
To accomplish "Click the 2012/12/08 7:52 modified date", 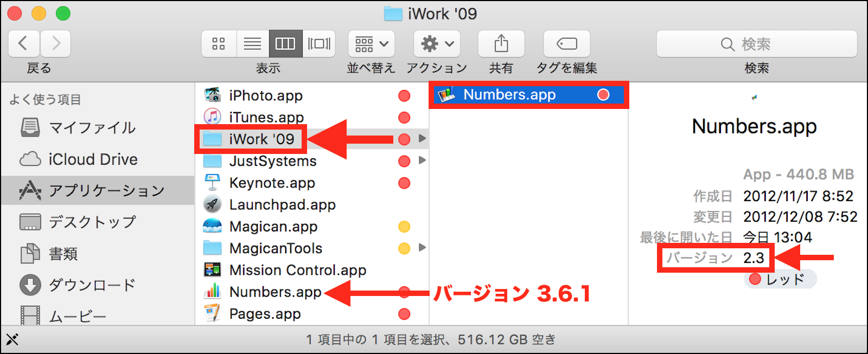I will pos(800,217).
